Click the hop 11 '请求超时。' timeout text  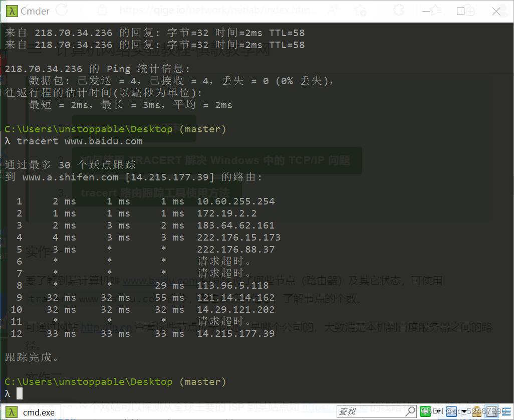[224, 321]
